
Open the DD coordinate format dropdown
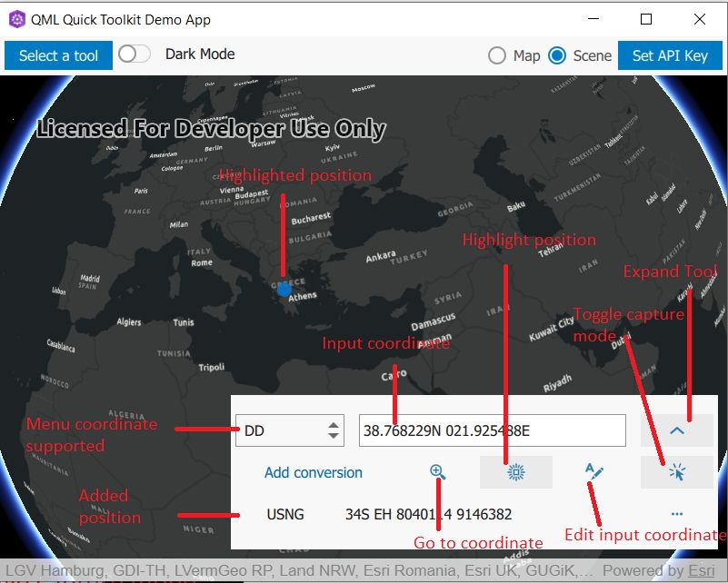(x=290, y=430)
